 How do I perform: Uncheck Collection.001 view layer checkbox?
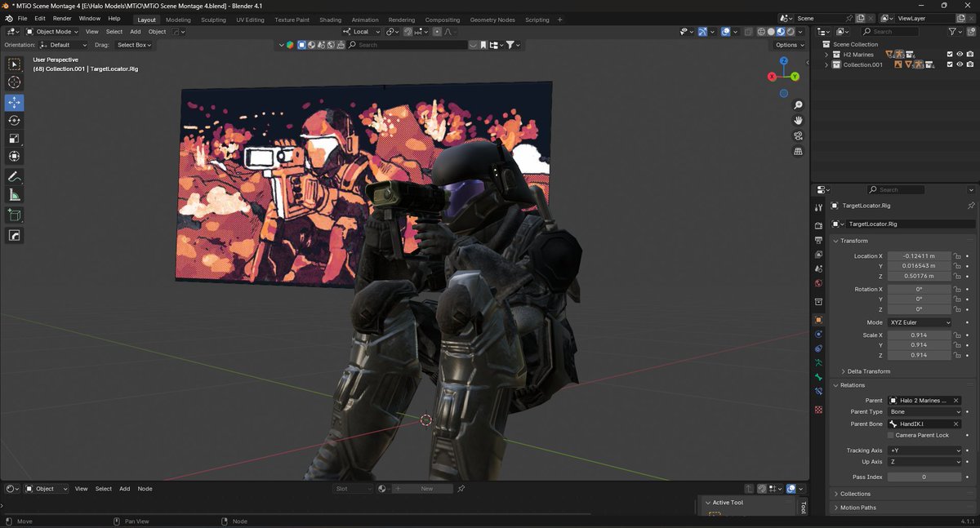pyautogui.click(x=950, y=64)
